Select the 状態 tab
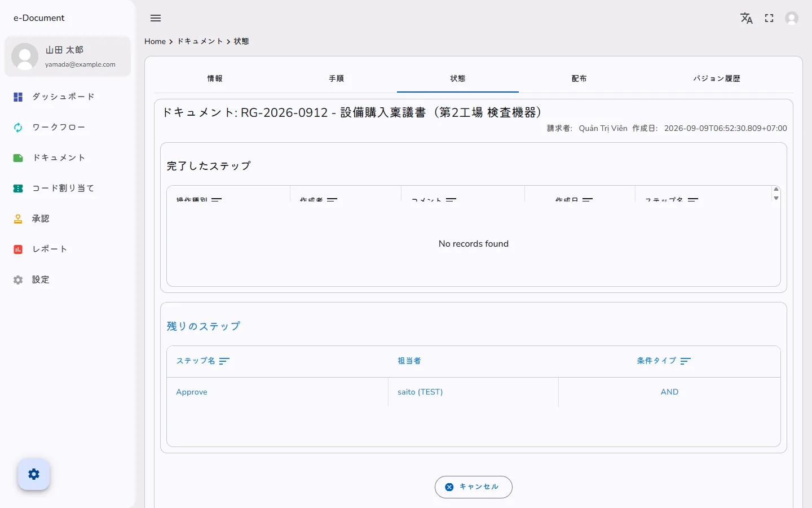Viewport: 812px width, 508px height. (x=458, y=78)
